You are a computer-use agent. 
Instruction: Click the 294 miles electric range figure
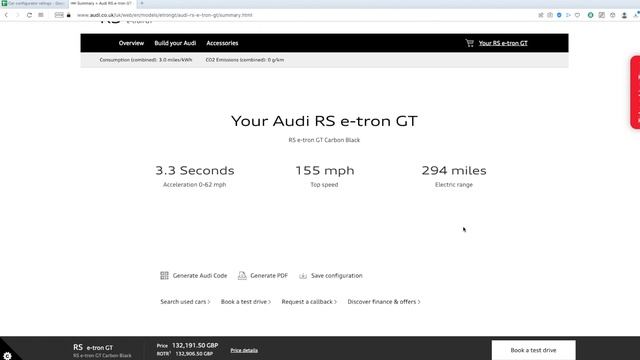point(454,170)
